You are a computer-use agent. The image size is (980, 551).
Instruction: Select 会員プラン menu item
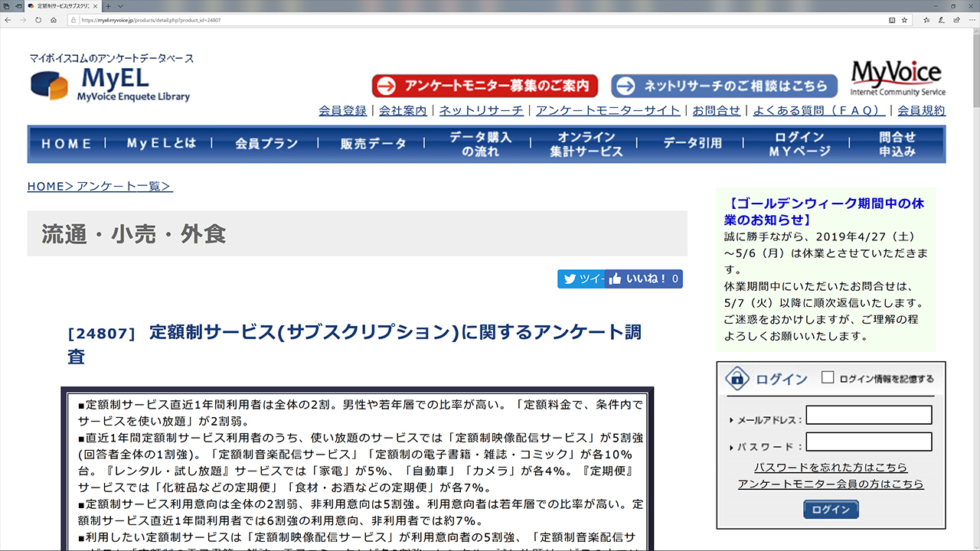pyautogui.click(x=266, y=144)
